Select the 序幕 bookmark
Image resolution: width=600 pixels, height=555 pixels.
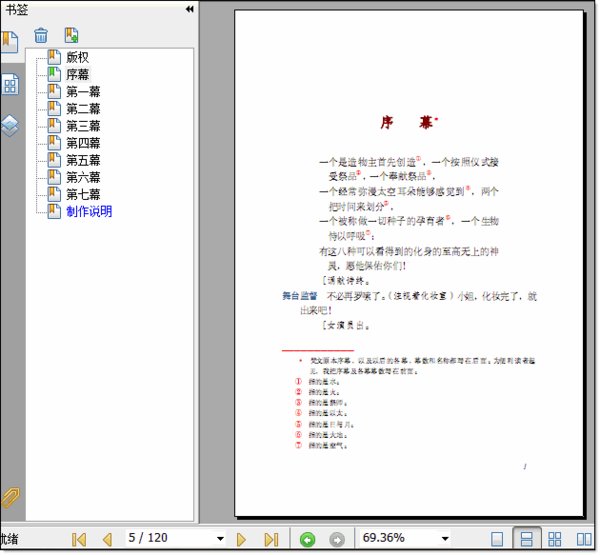click(77, 74)
